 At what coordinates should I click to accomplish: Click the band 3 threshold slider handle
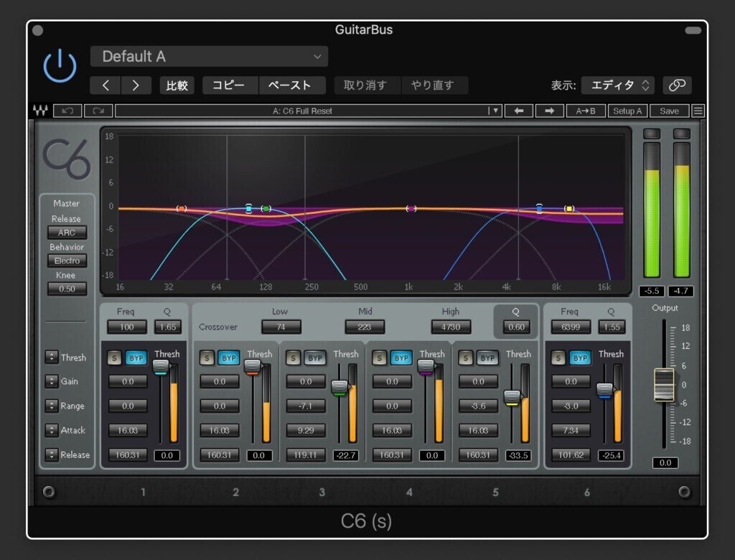coord(340,388)
